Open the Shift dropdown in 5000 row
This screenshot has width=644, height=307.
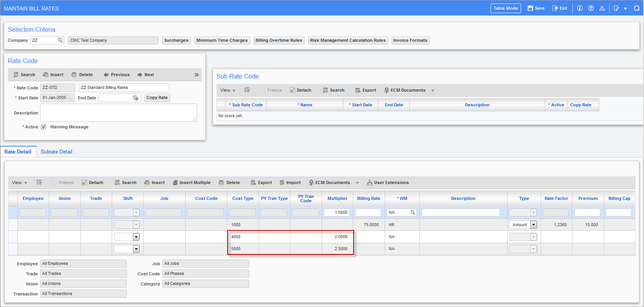(136, 249)
